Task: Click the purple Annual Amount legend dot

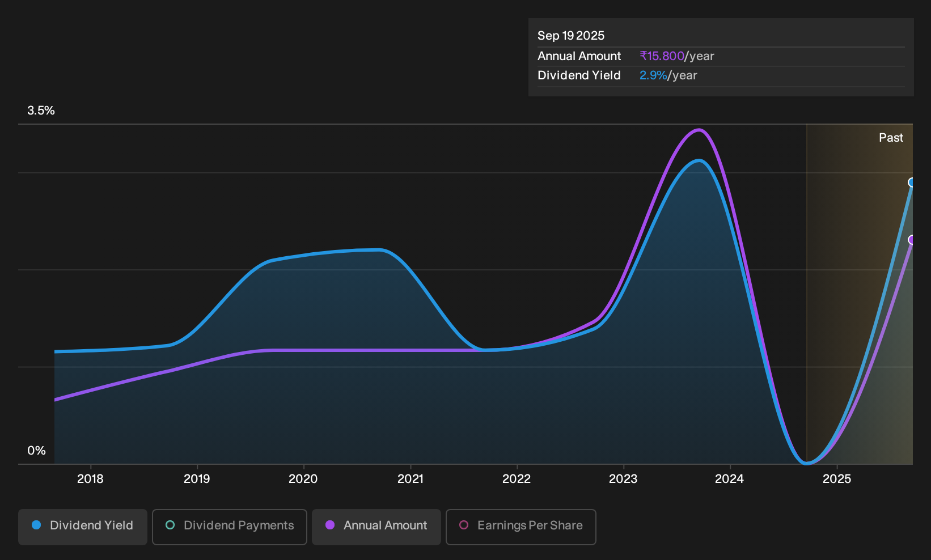Action: tap(330, 525)
